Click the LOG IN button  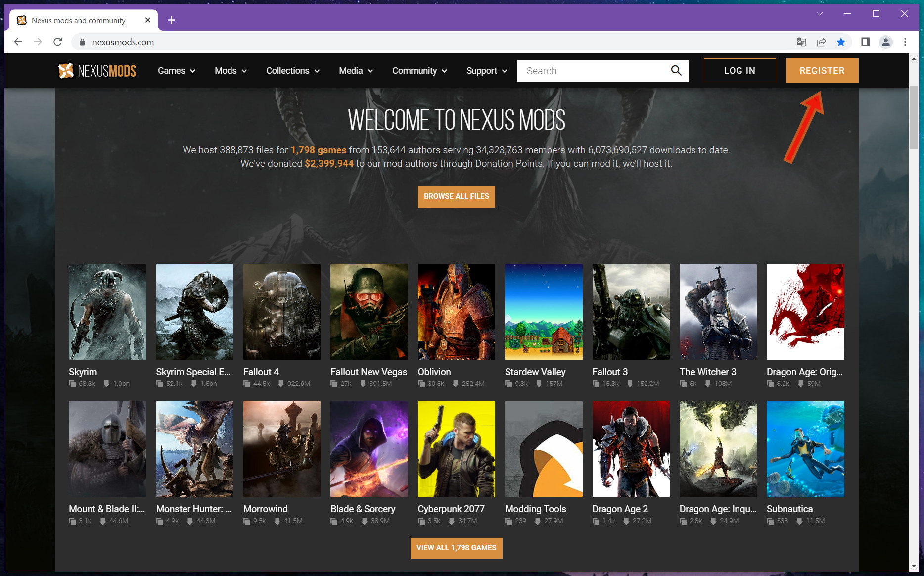[x=739, y=71]
